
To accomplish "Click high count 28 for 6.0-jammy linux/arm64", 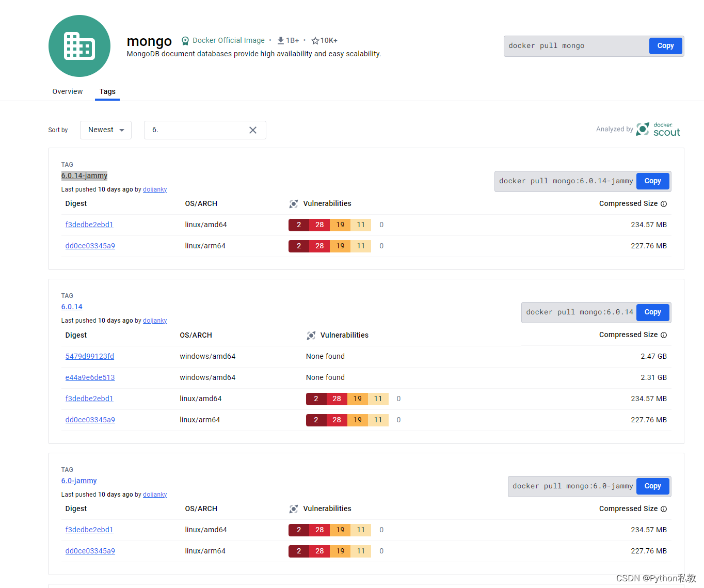I will coord(319,551).
